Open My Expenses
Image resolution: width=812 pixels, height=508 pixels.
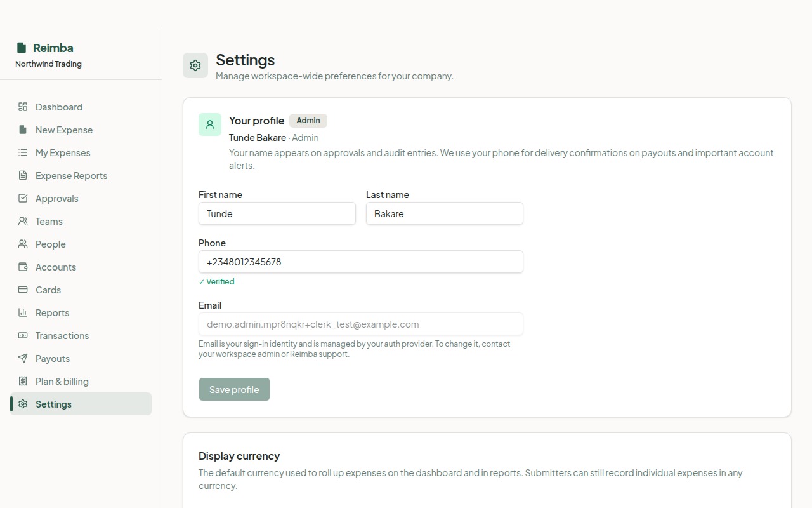[81, 152]
